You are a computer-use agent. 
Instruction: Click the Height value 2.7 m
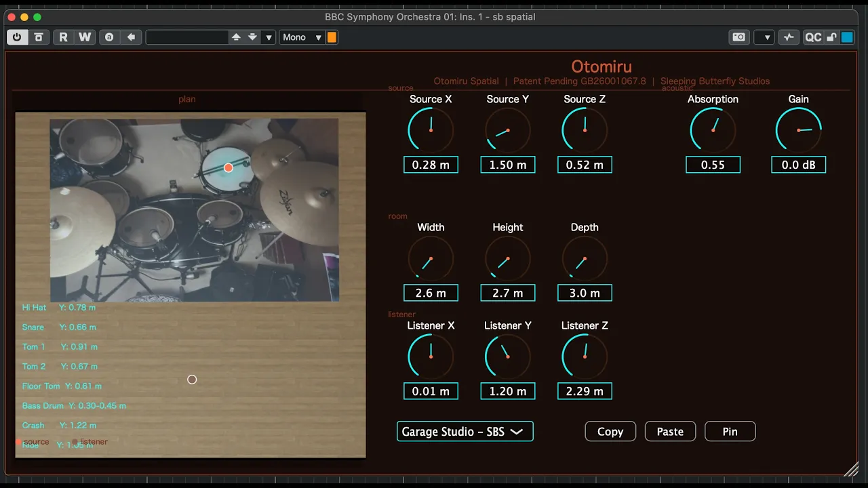pos(508,293)
